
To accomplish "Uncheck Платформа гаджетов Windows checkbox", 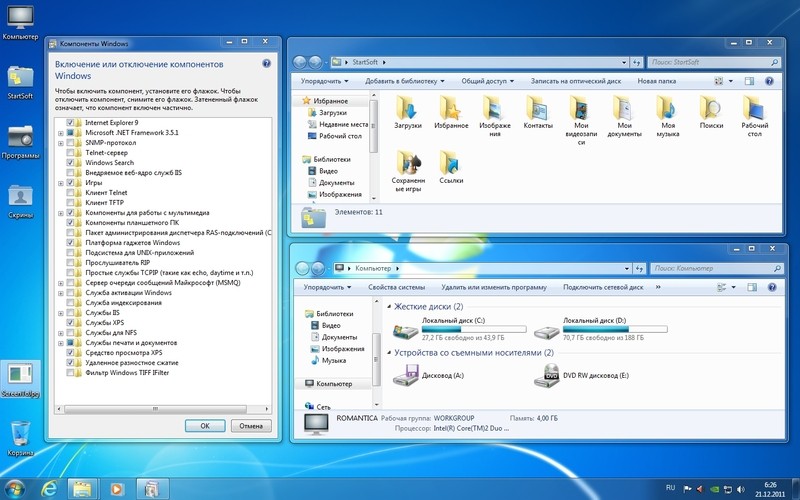I will coord(70,243).
